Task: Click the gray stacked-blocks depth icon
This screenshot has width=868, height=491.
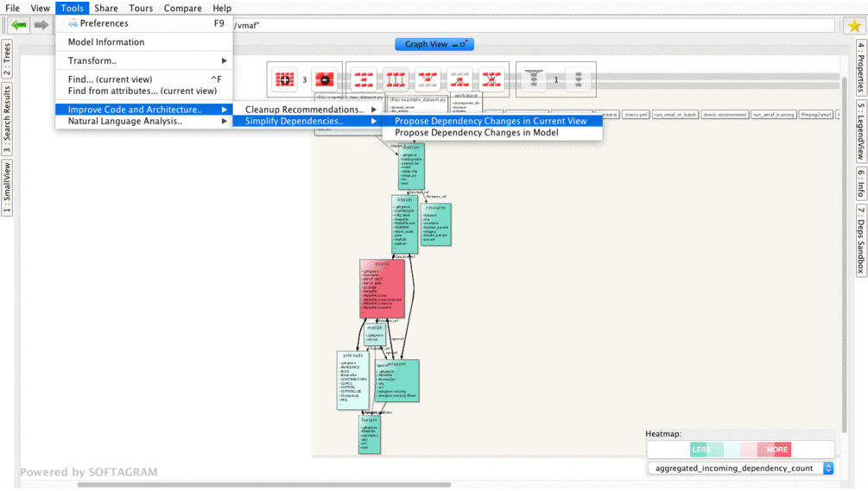Action: (x=578, y=80)
